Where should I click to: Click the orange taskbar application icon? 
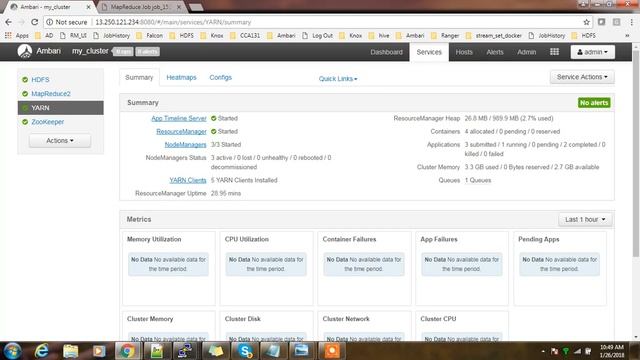click(x=332, y=351)
